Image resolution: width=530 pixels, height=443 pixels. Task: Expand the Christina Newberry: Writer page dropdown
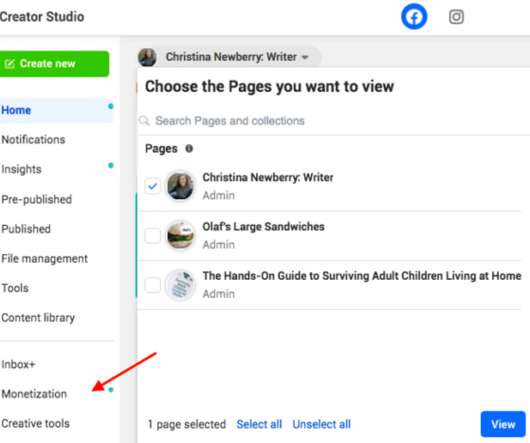tap(237, 57)
